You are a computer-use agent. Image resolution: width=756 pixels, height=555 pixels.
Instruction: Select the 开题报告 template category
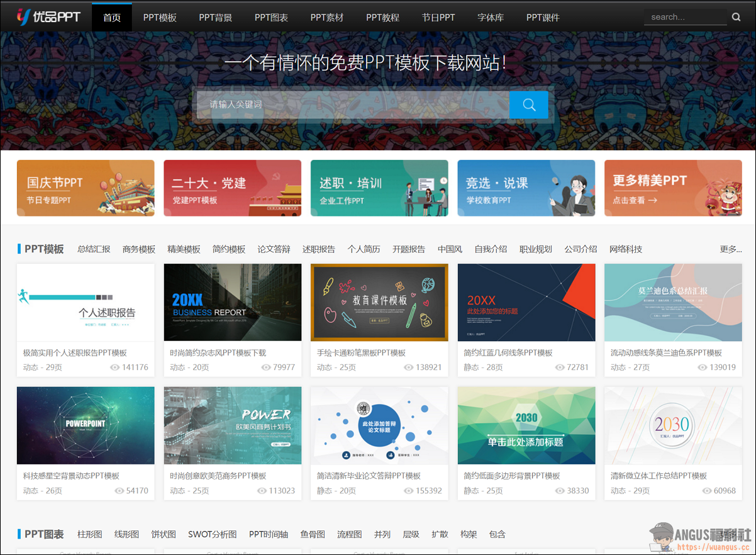pos(409,249)
